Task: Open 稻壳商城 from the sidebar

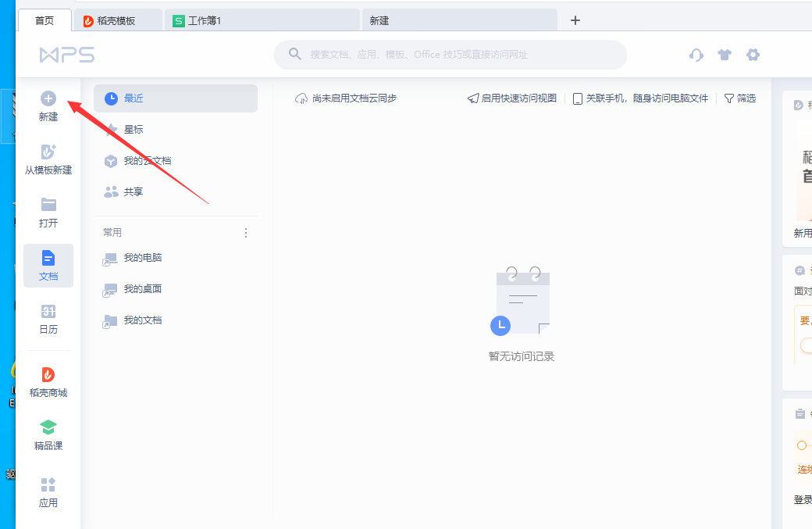Action: pyautogui.click(x=48, y=375)
